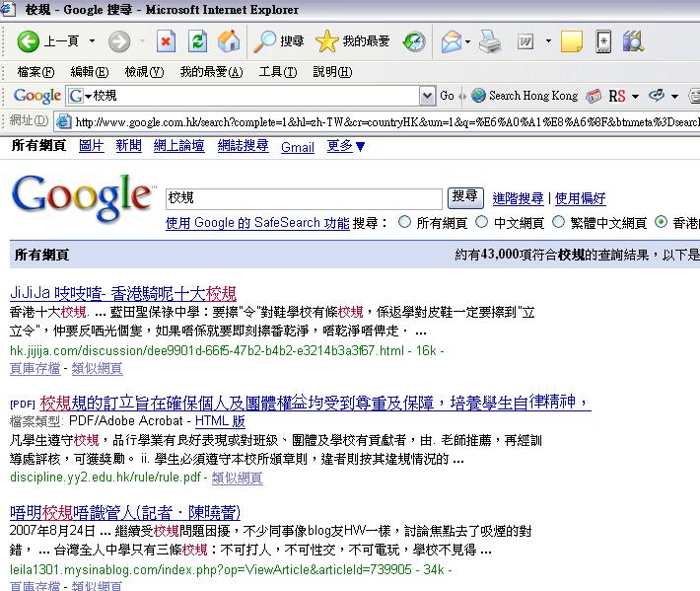
Task: Click the Google toolbar logo
Action: 37,96
